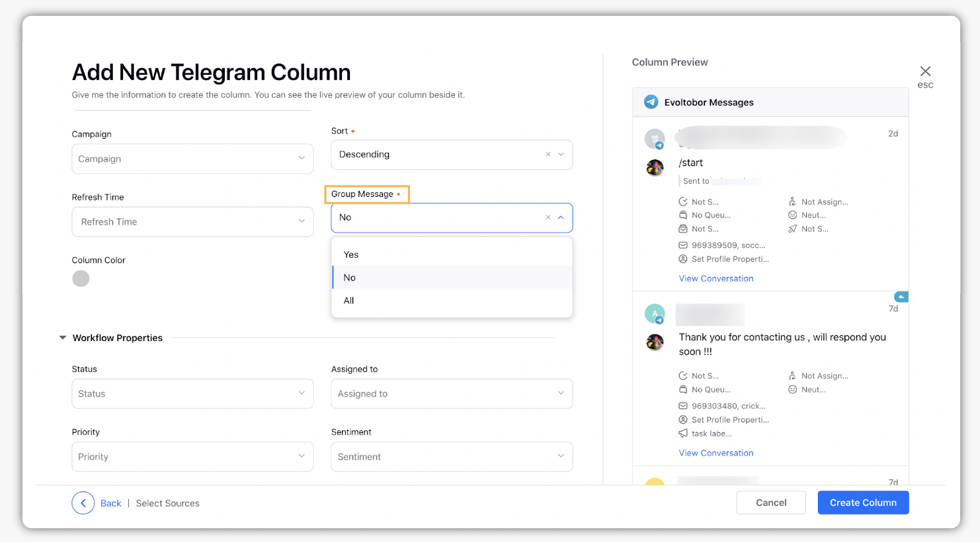Pick the gray Column Color swatch
The image size is (980, 542).
tap(81, 278)
